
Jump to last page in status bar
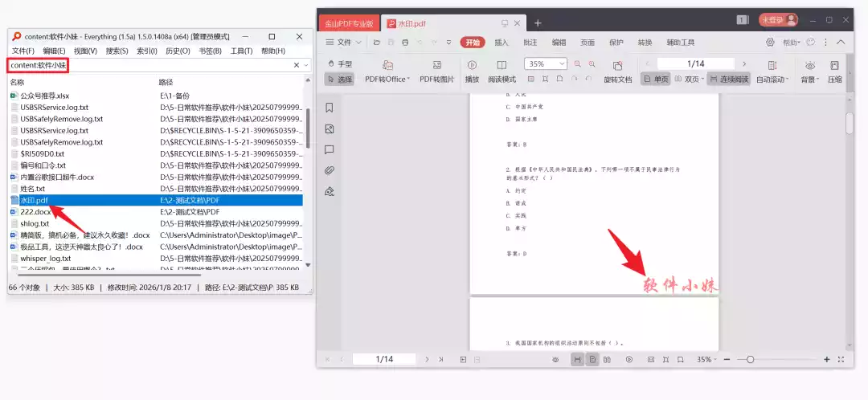pos(440,359)
